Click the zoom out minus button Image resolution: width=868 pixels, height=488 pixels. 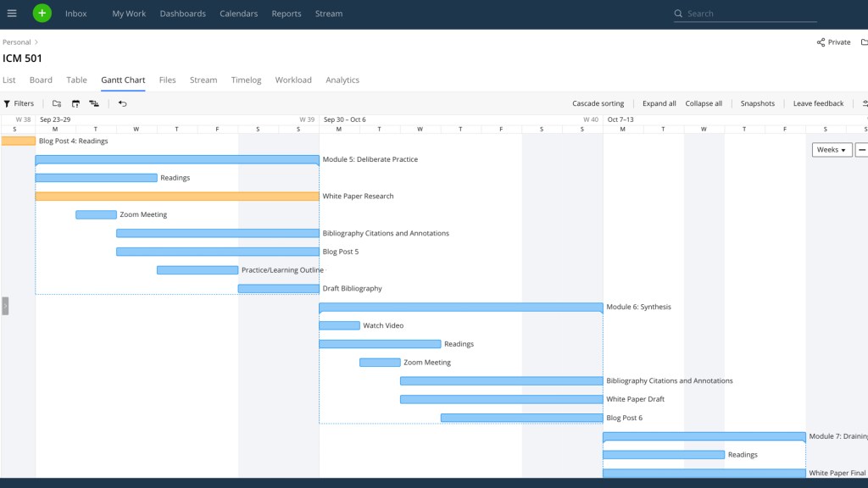tap(862, 150)
